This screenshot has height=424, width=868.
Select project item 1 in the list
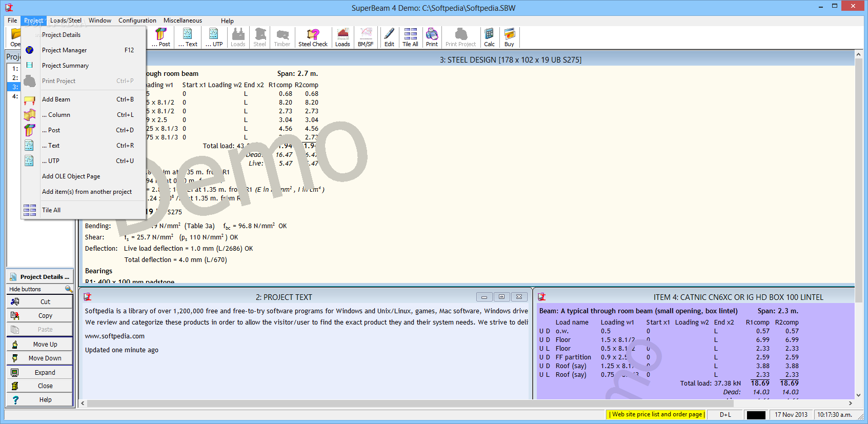[15, 69]
